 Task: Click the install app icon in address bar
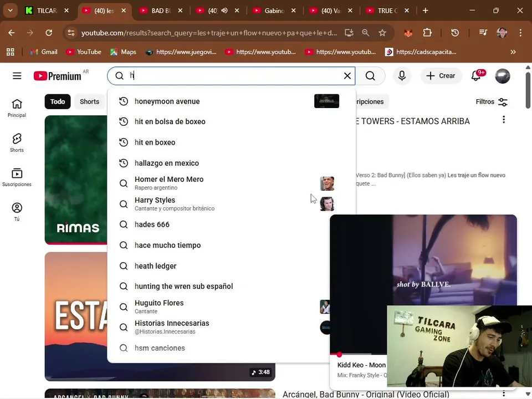pos(349,33)
